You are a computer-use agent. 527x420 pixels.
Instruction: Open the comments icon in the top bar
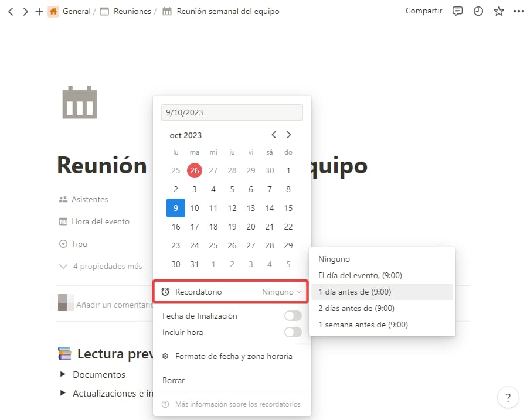pos(457,11)
